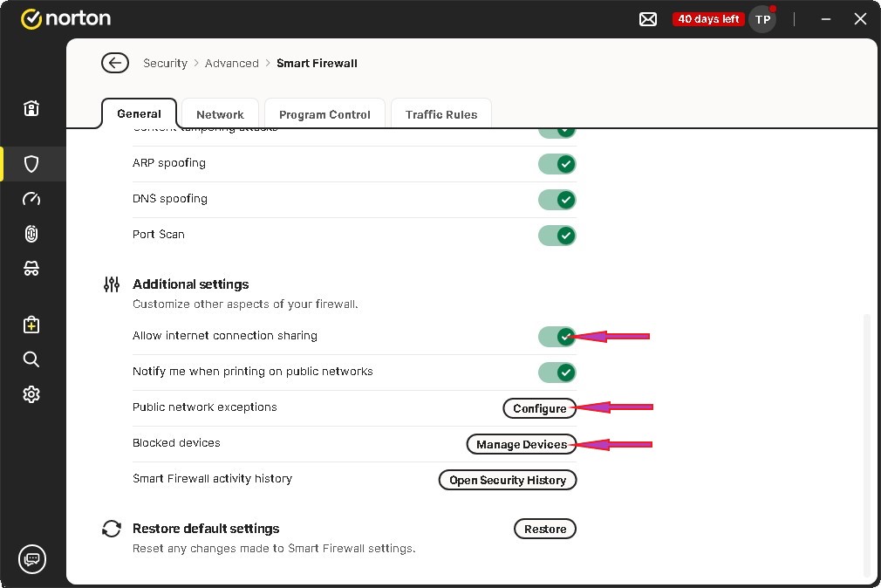The height and width of the screenshot is (588, 881).
Task: Disable ARP spoofing protection toggle
Action: (557, 164)
